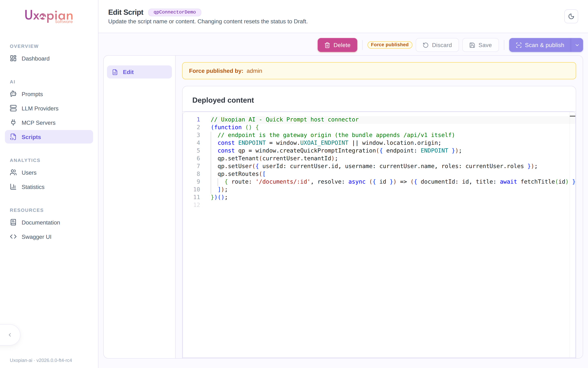Click line number 12 in the gutter
The image size is (588, 368).
point(197,205)
